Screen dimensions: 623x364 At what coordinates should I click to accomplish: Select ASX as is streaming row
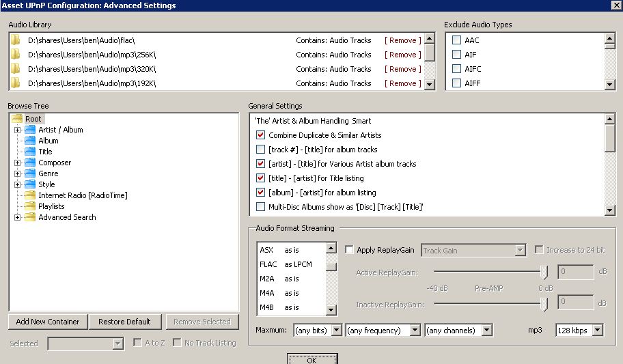tap(291, 250)
